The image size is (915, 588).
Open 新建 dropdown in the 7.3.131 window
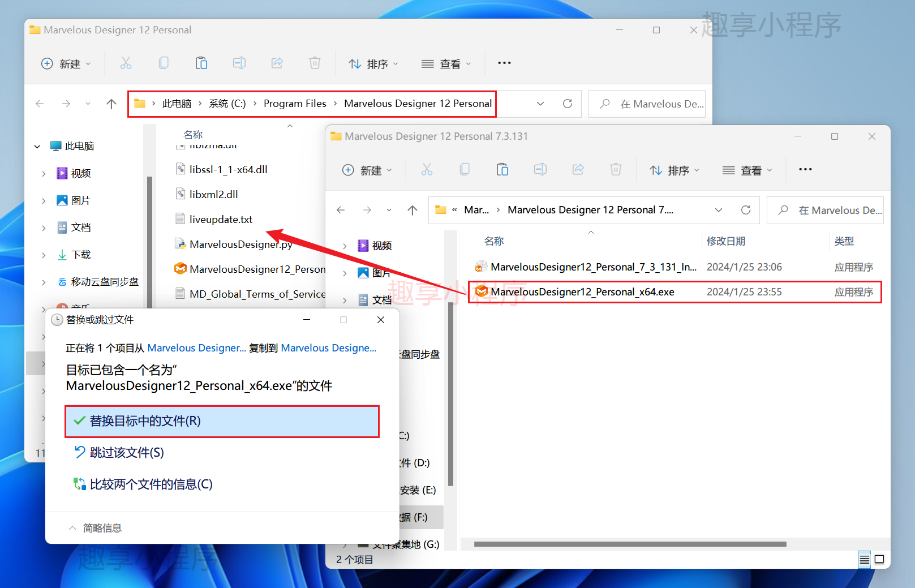pos(367,170)
